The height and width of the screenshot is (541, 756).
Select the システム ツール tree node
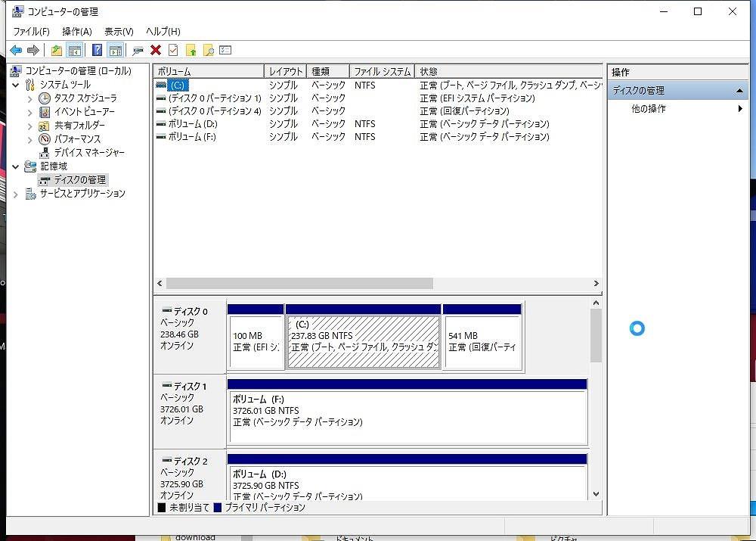pyautogui.click(x=65, y=85)
